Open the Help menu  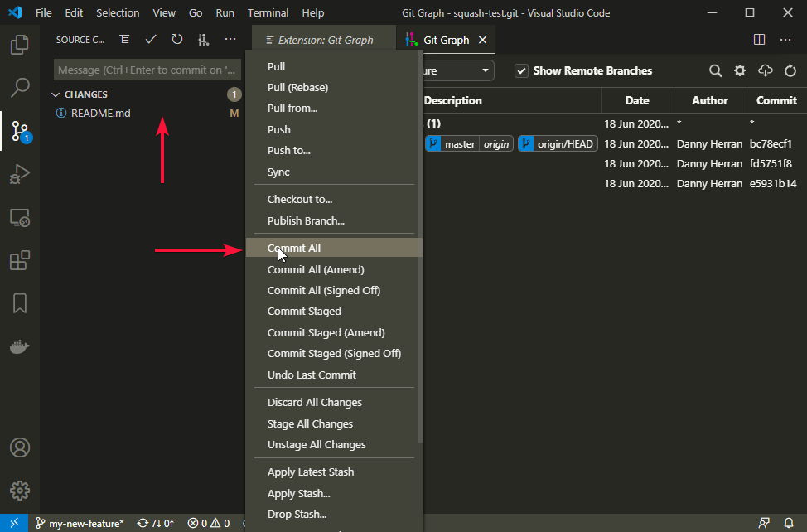coord(313,13)
